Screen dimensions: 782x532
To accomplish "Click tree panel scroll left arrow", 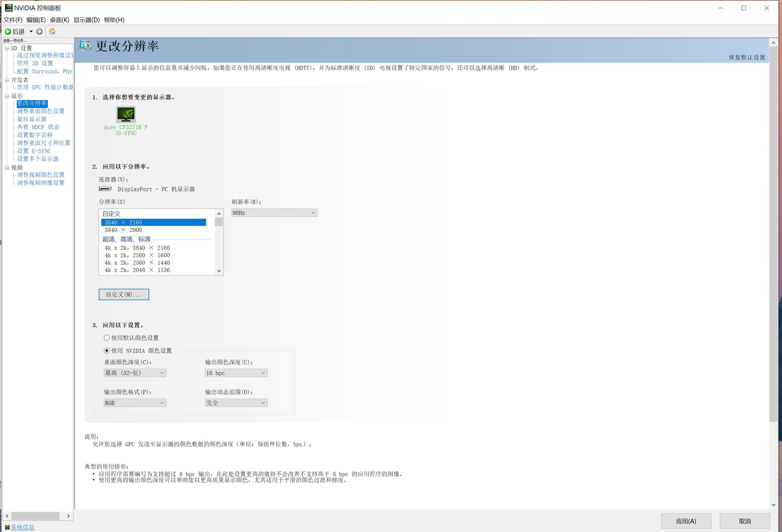I will coord(7,516).
